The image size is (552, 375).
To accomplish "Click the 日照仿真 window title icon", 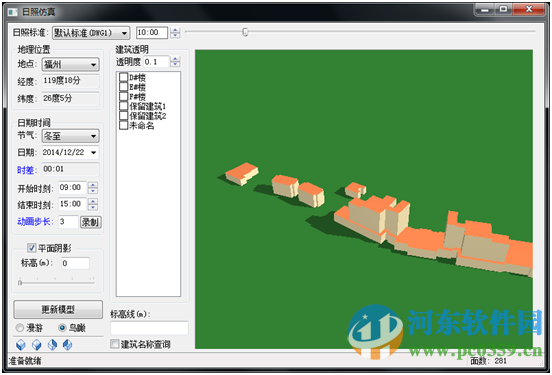I will click(13, 12).
